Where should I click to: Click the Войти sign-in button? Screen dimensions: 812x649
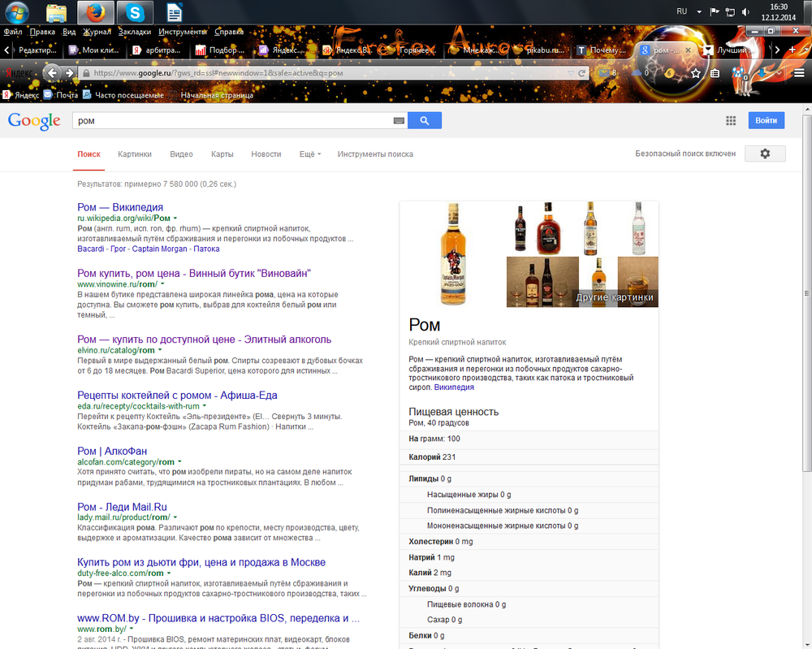(766, 120)
